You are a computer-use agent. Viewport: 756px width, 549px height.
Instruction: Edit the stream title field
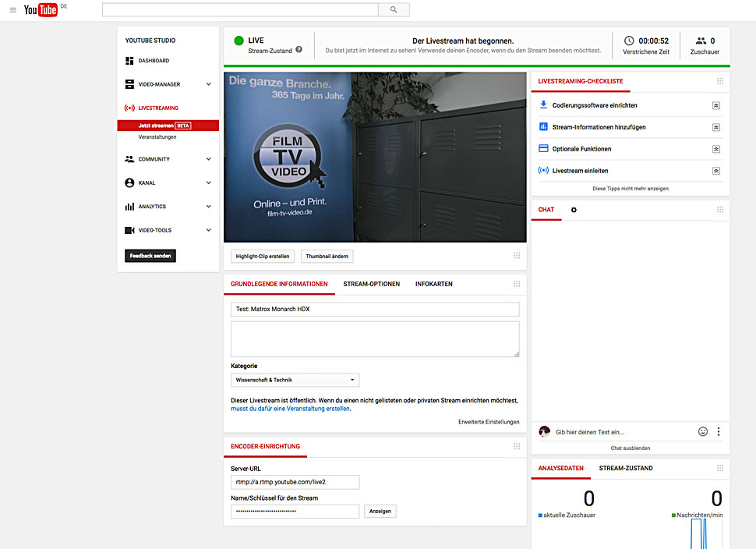pos(375,310)
